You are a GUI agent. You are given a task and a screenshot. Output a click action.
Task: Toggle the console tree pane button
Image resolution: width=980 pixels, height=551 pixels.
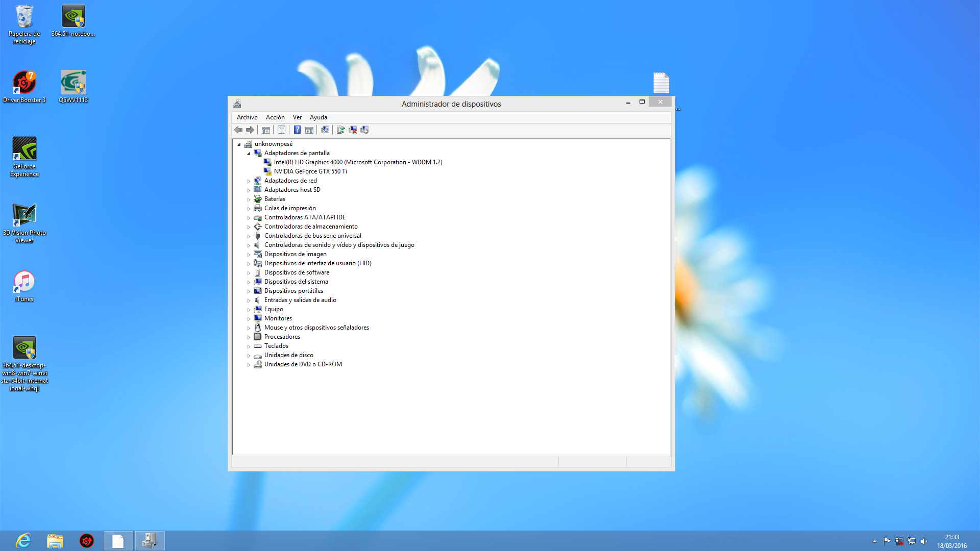tap(266, 130)
